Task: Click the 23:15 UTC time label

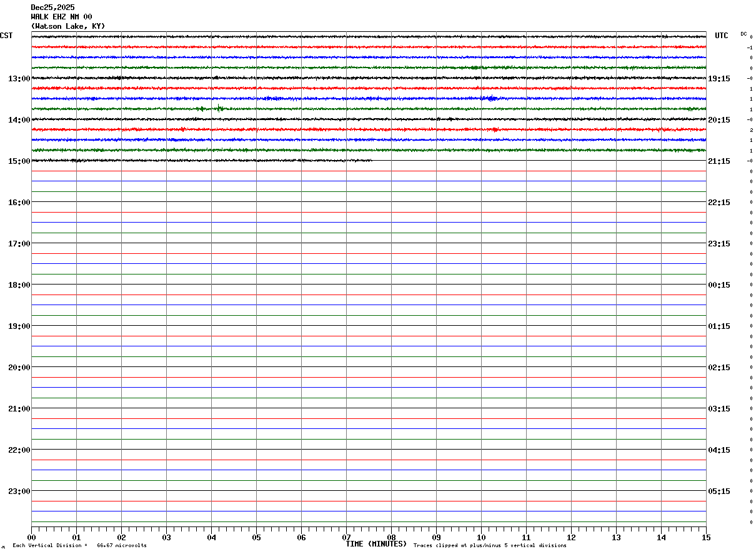Action: [719, 244]
